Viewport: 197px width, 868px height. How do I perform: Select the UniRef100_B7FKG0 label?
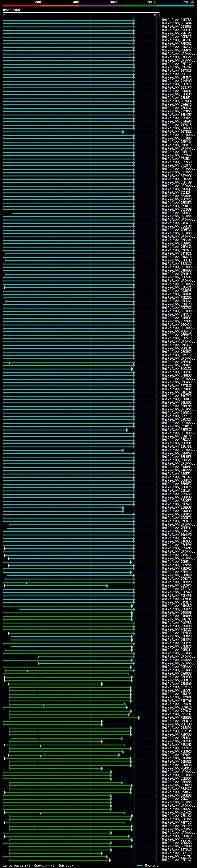(177, 94)
